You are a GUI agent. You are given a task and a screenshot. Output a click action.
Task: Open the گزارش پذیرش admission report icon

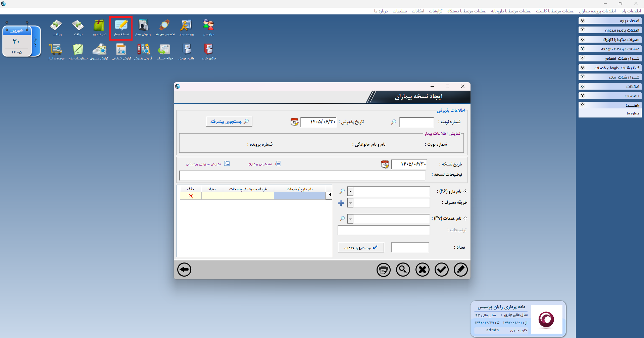pyautogui.click(x=143, y=52)
